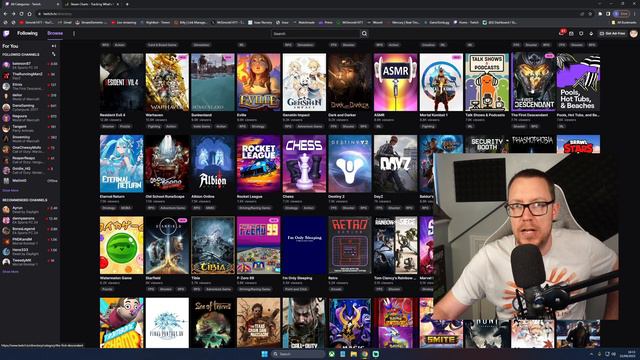Open the Chess category thumbnail

tap(304, 164)
